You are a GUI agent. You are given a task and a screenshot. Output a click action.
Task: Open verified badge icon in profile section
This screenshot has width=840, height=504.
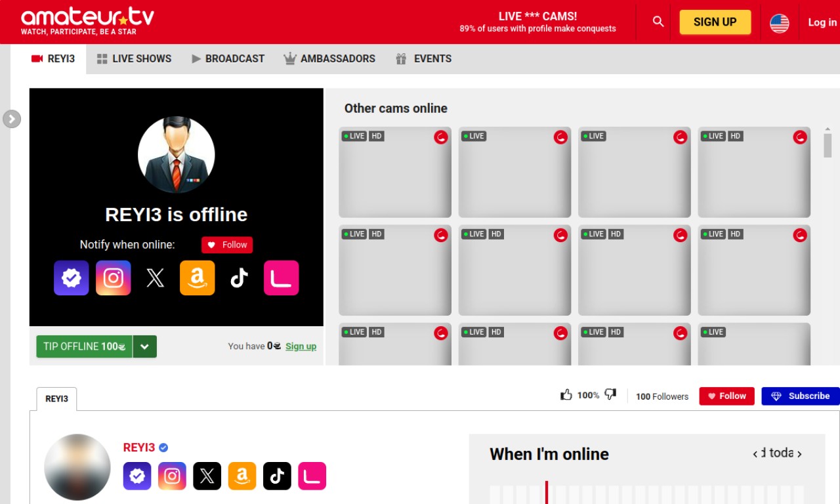pos(137,476)
